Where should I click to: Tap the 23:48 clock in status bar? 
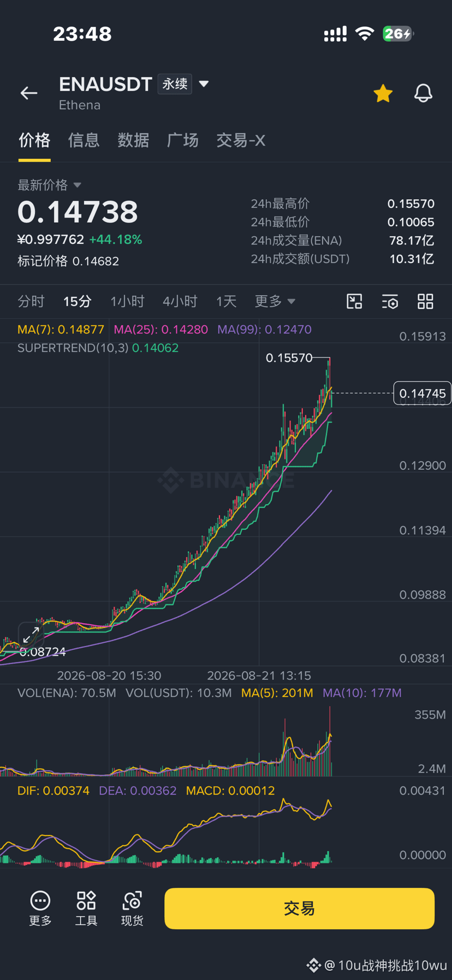click(x=82, y=34)
